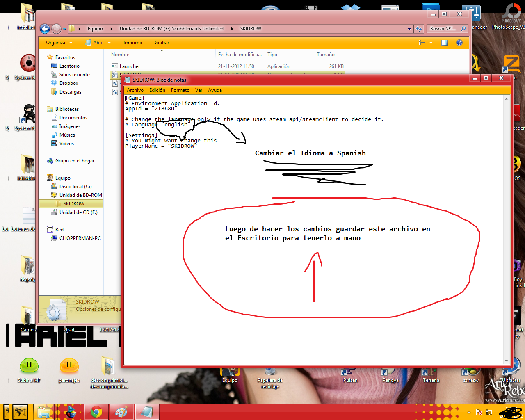Expand the breadcrumb arrow after Scribblenauts Unlimited
This screenshot has width=525, height=420.
(232, 29)
